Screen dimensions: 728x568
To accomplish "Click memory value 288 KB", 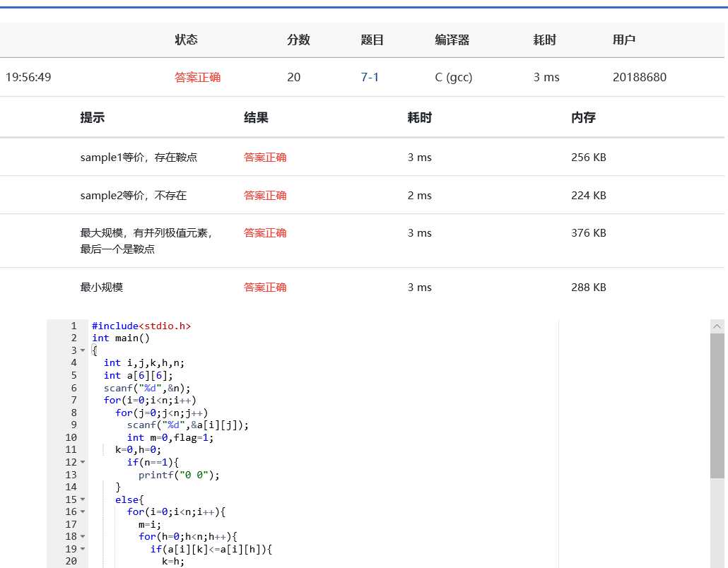I will point(588,288).
